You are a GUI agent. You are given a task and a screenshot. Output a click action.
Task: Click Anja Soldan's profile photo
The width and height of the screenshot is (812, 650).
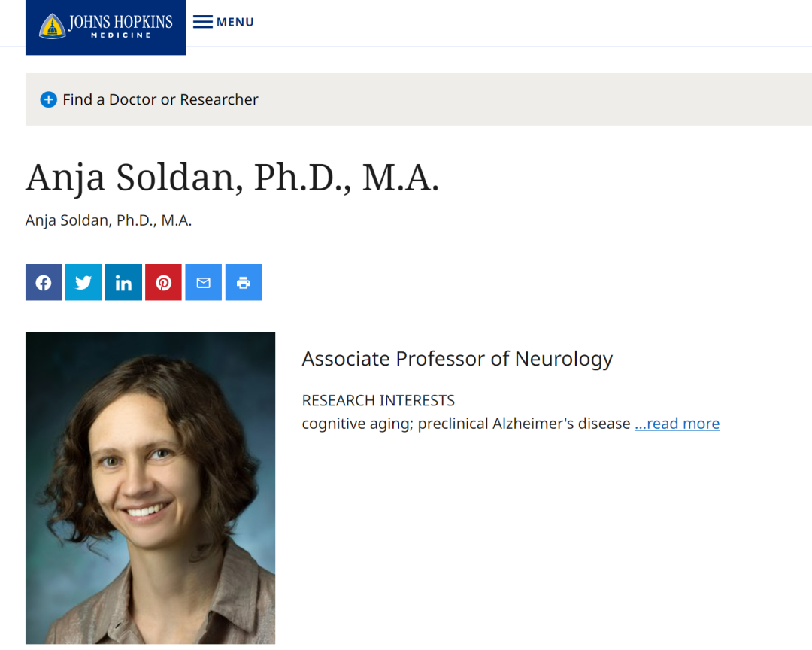pyautogui.click(x=150, y=487)
